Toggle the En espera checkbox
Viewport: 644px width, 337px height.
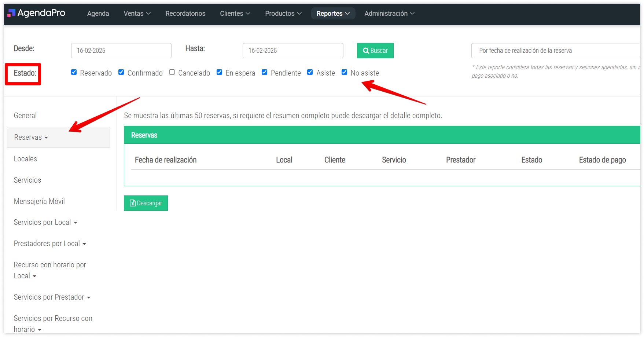(x=219, y=72)
